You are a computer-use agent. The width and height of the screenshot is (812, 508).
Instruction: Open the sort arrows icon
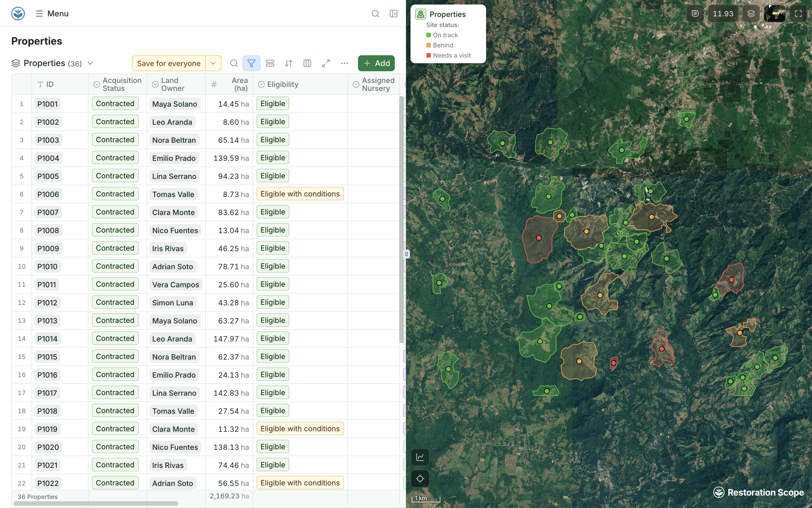click(288, 63)
